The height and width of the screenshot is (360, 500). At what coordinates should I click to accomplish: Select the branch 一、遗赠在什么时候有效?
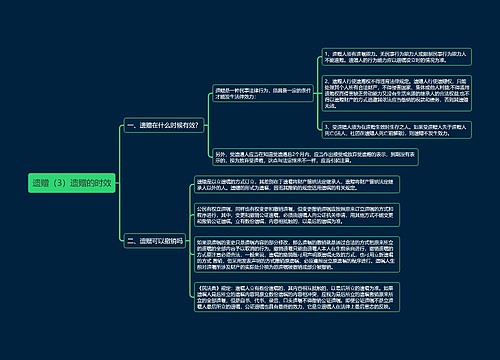[164, 125]
